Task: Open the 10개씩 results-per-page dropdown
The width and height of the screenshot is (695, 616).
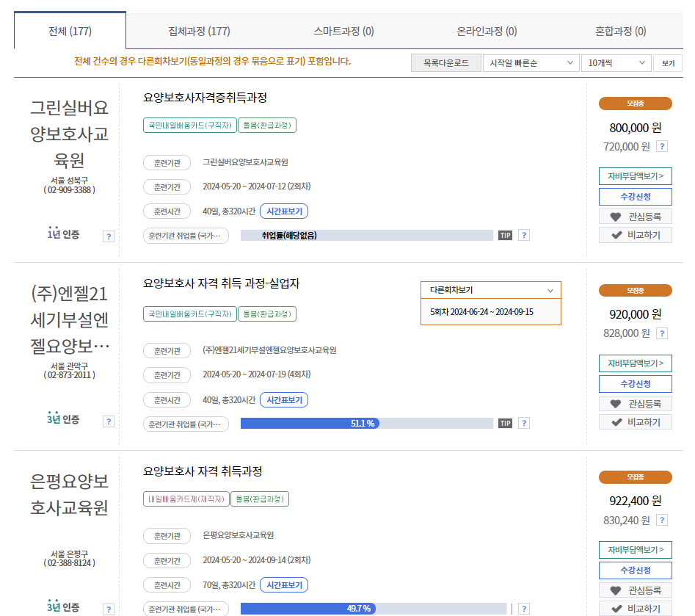Action: click(616, 62)
